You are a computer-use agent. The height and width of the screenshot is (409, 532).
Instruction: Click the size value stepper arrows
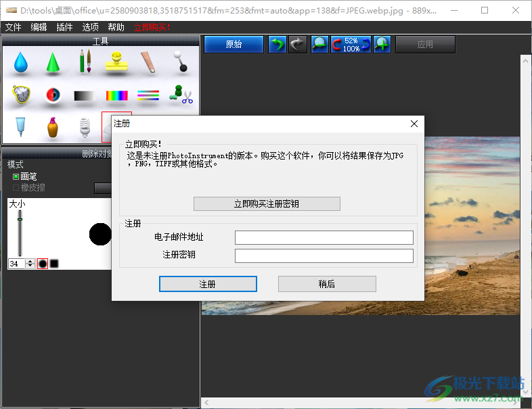click(30, 263)
